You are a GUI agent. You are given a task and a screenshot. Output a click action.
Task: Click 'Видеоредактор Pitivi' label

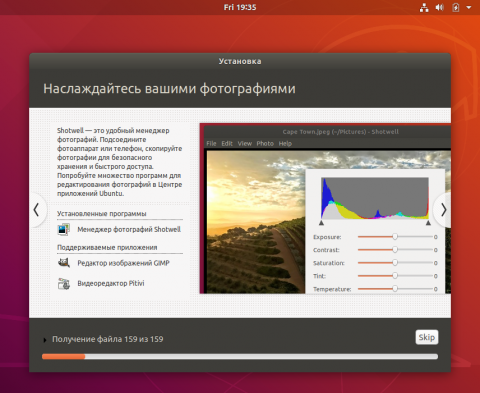tap(111, 283)
